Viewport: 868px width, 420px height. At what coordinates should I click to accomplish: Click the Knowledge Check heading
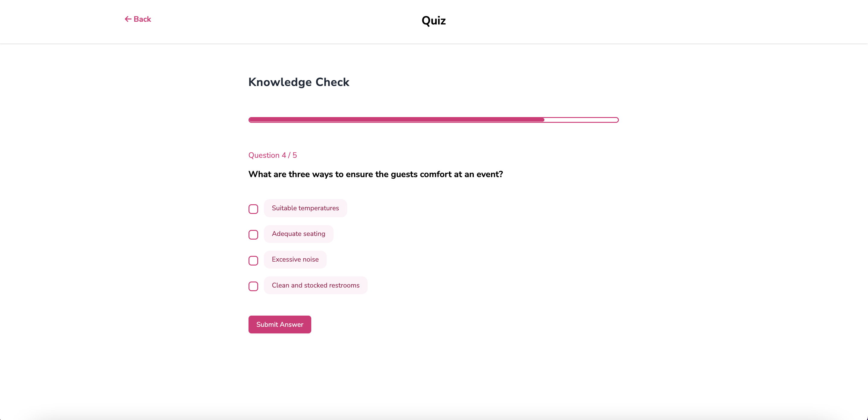[299, 82]
